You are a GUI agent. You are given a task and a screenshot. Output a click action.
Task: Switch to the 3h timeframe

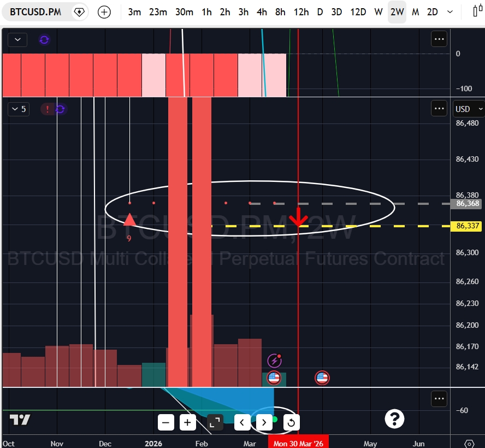[x=244, y=12]
